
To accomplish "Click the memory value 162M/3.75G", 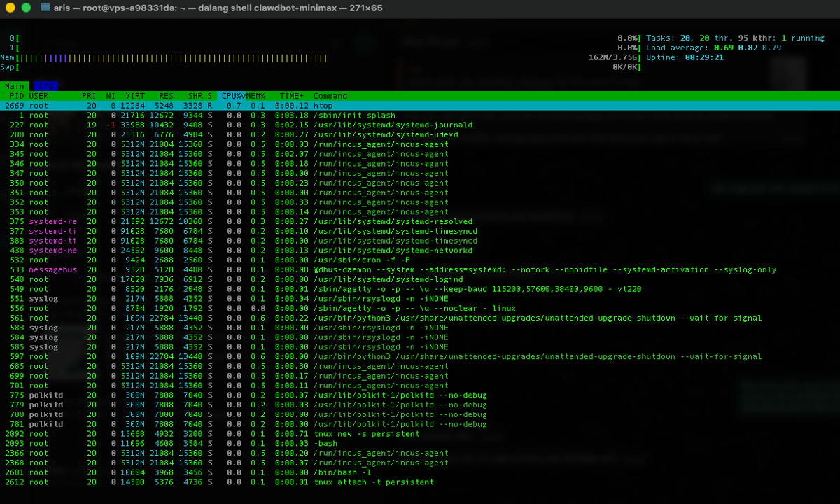I will tap(614, 57).
